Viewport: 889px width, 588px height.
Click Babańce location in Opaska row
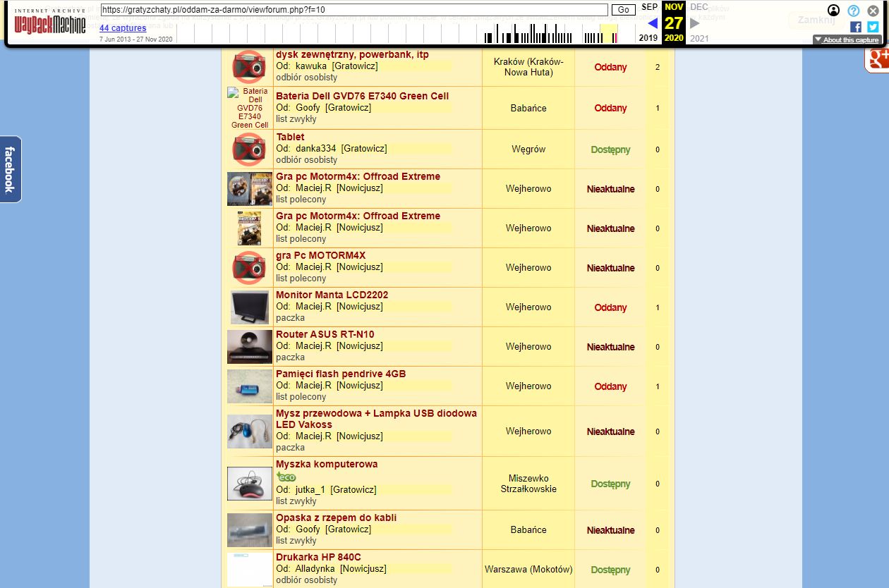pos(528,529)
